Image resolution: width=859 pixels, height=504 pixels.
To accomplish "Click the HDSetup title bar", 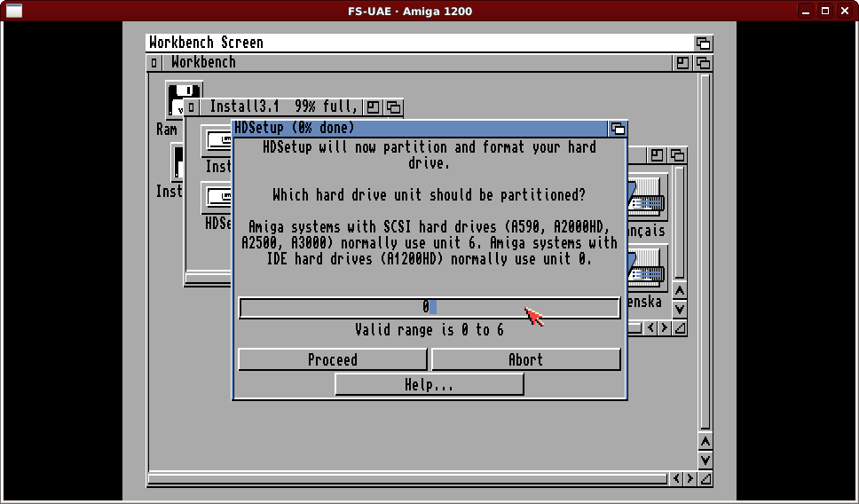I will 421,128.
